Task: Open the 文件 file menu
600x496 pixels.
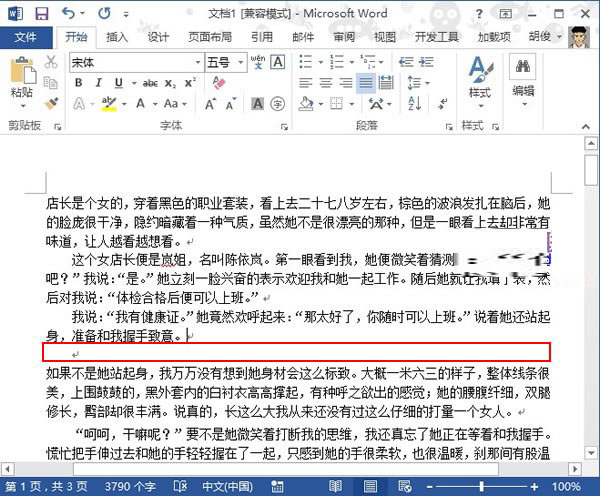Action: (x=26, y=37)
